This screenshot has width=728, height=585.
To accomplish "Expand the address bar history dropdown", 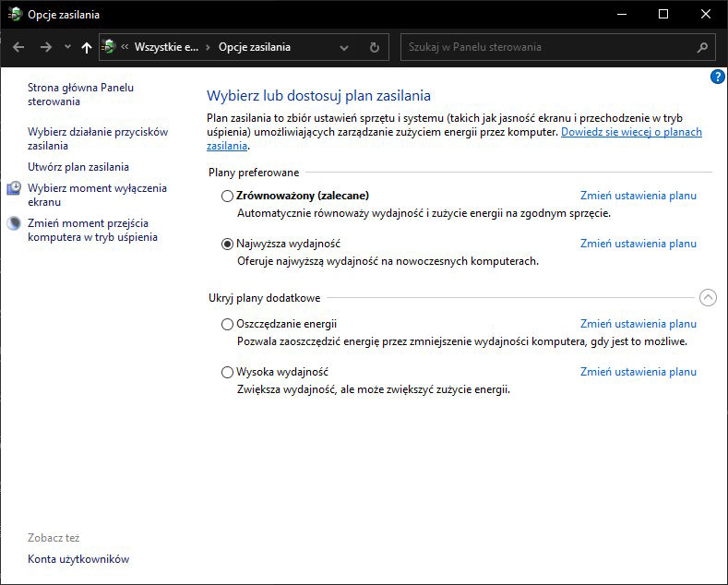I will click(x=344, y=47).
